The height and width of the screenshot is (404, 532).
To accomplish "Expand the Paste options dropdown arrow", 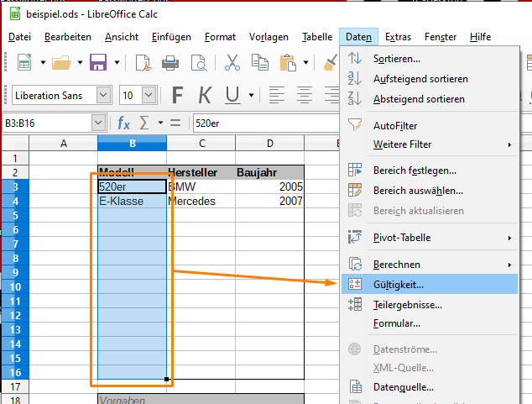I will (305, 62).
